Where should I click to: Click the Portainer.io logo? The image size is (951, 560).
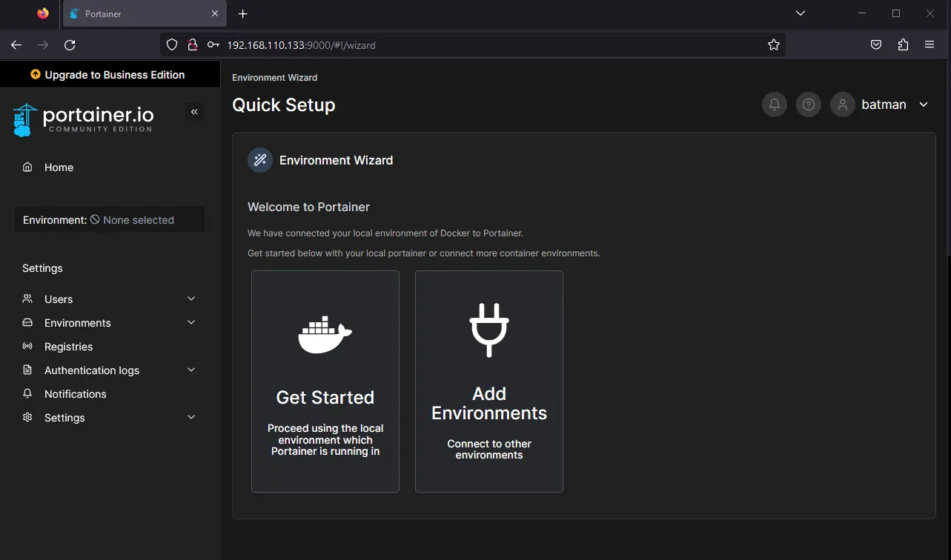point(83,119)
